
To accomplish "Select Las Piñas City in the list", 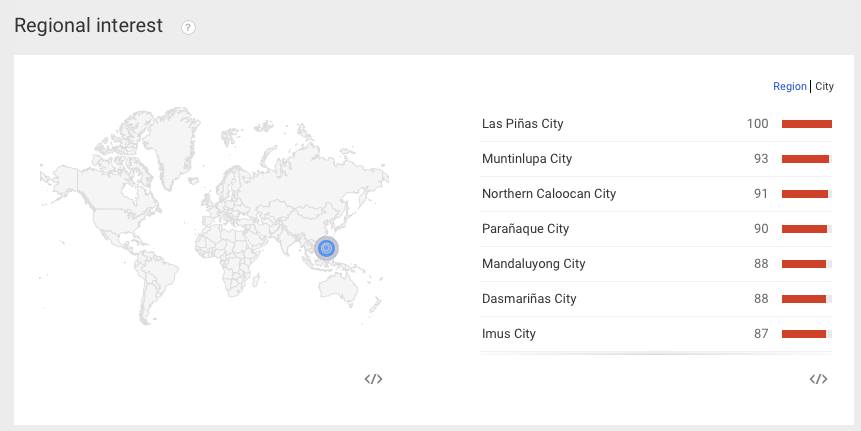I will (522, 124).
